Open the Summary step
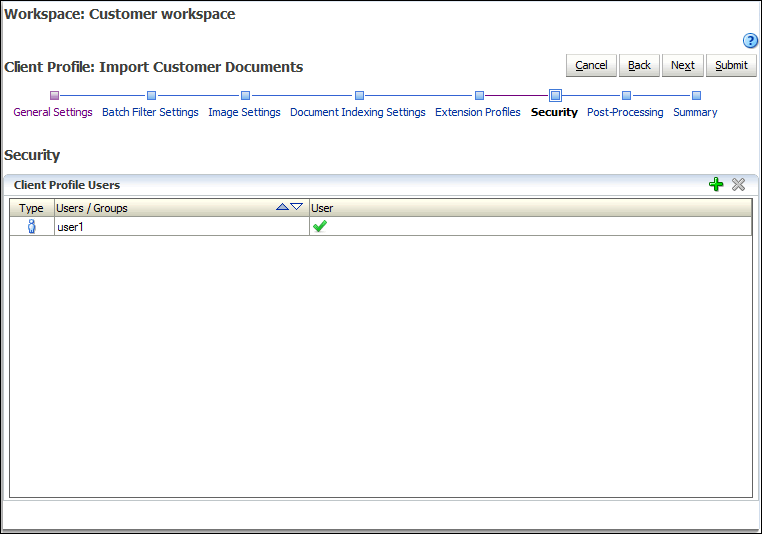Viewport: 762px width, 534px height. (x=695, y=112)
